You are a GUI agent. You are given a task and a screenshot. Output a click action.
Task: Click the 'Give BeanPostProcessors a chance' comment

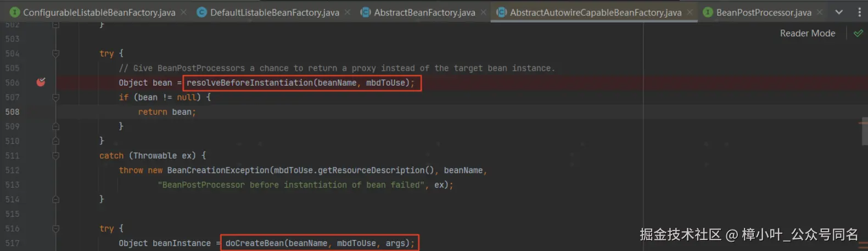click(x=337, y=68)
